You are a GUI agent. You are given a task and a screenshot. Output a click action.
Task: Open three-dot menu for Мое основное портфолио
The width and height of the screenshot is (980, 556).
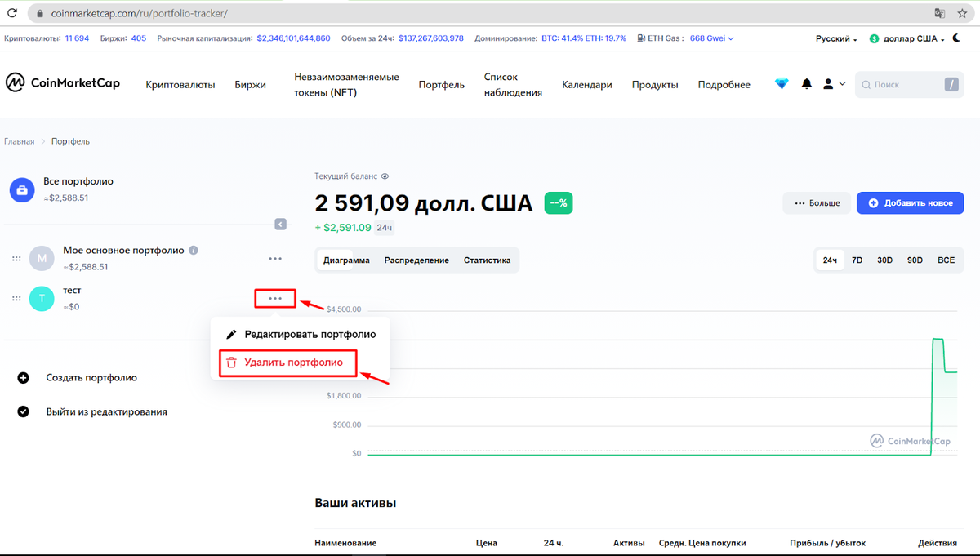pos(275,259)
